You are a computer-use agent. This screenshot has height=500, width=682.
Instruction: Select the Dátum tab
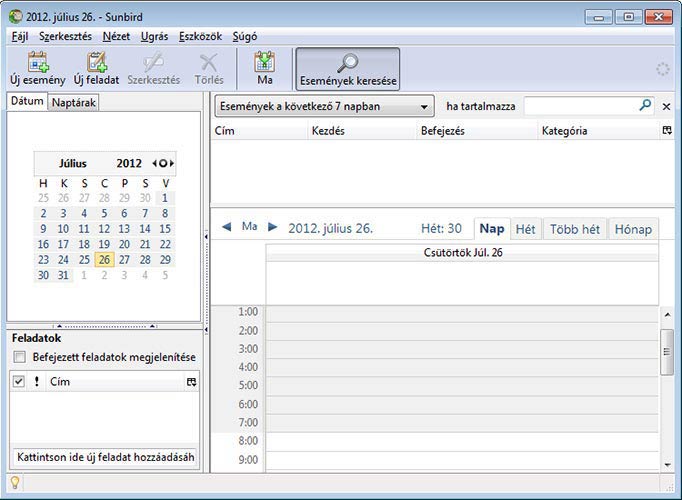(x=27, y=101)
